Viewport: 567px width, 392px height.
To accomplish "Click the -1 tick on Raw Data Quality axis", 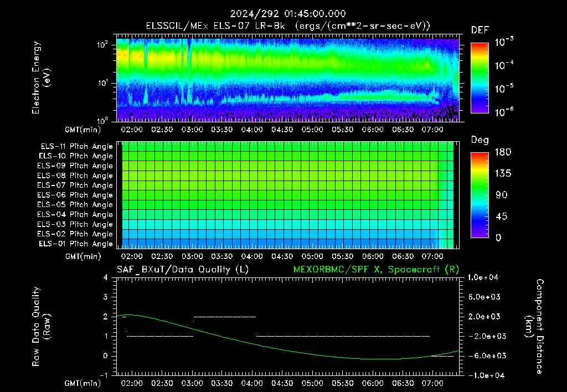I will point(104,375).
